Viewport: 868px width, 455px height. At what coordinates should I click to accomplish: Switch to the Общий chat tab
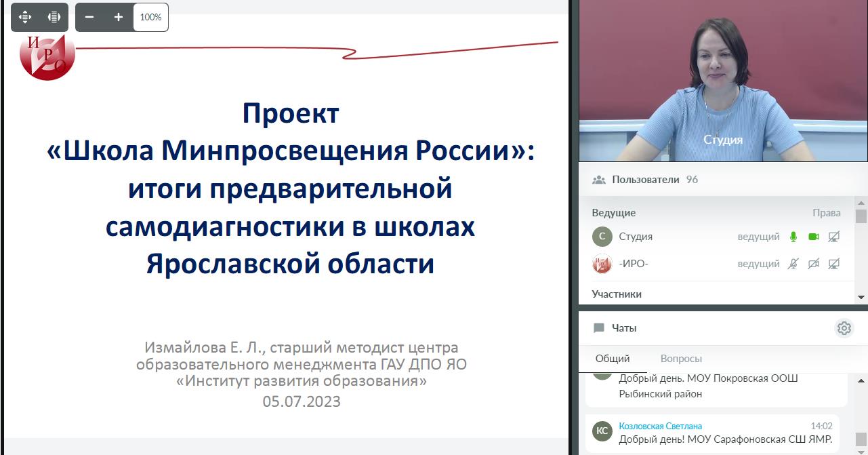click(x=613, y=359)
